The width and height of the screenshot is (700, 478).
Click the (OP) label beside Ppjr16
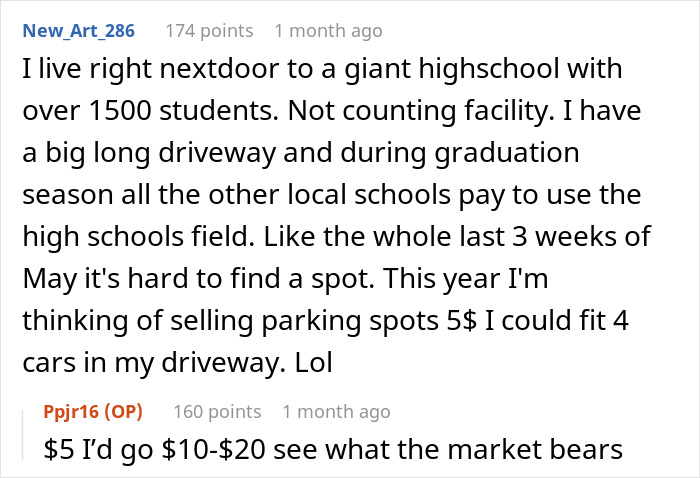[x=125, y=411]
